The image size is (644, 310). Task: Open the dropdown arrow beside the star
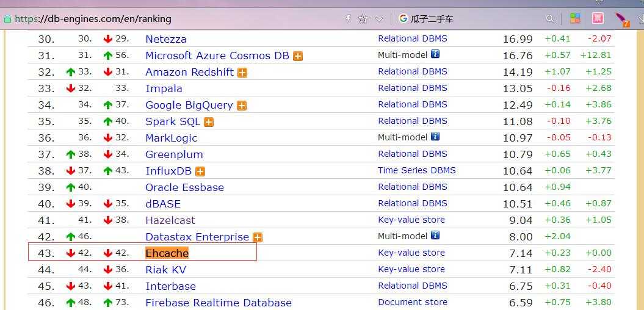(x=379, y=20)
